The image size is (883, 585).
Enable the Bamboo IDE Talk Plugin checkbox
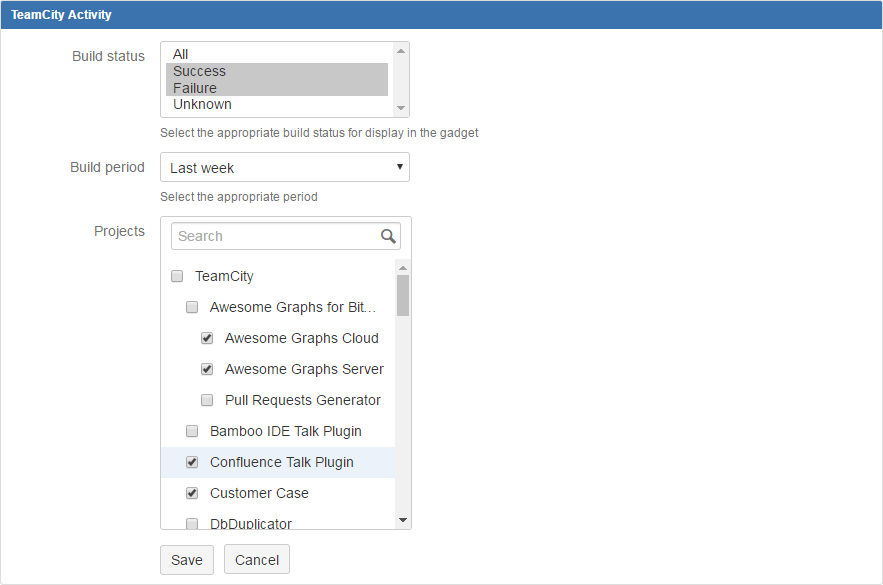coord(192,431)
